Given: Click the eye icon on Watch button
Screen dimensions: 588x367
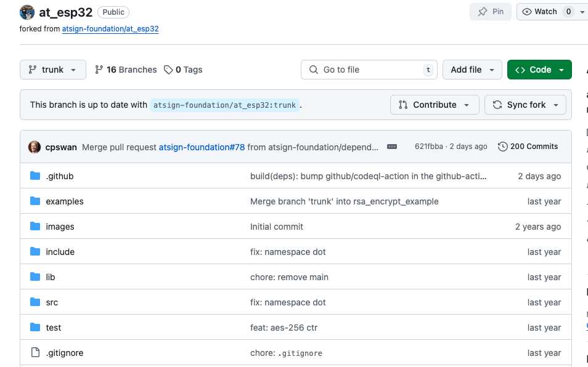Looking at the screenshot, I should pyautogui.click(x=527, y=12).
